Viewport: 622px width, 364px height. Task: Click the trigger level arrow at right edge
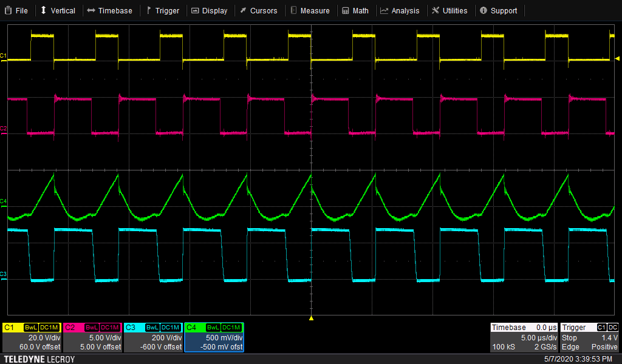[617, 58]
